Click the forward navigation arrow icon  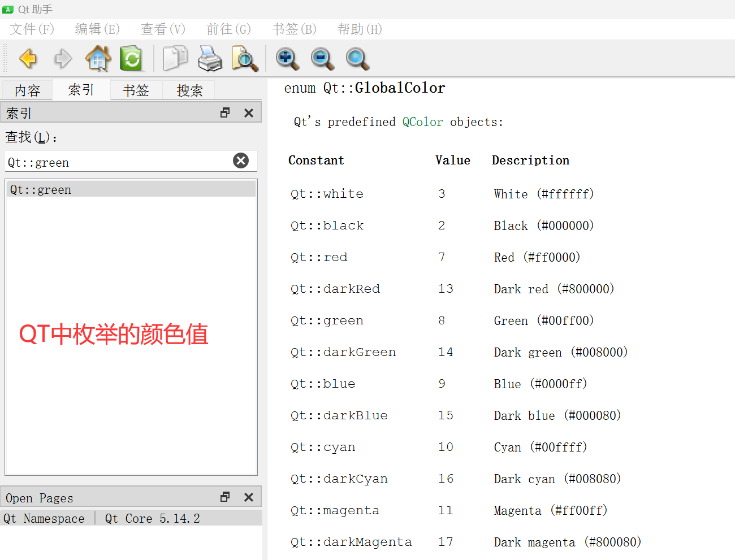(x=63, y=58)
